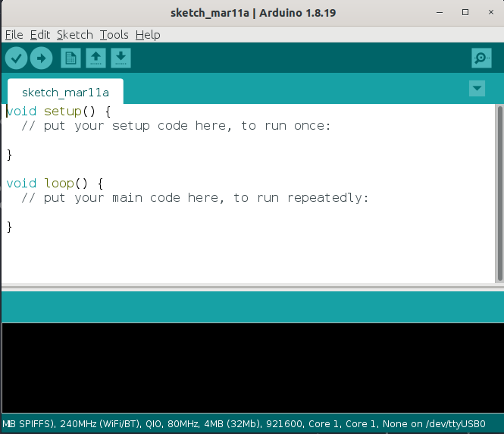The height and width of the screenshot is (434, 504).
Task: Click the editor vertical scrollbar
Action: tap(499, 193)
